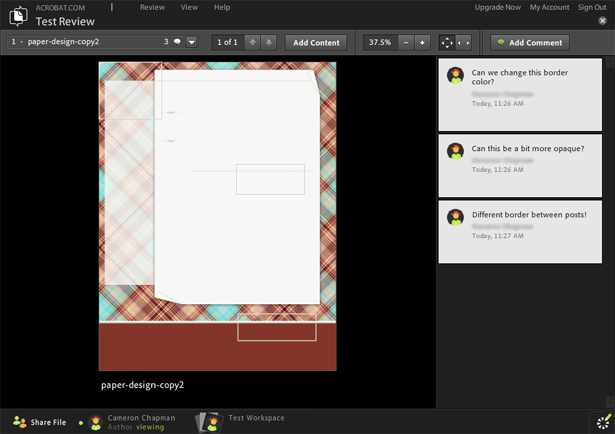Viewport: 615px width, 434px height.
Task: Click the Cameron Chapman author name
Action: [141, 418]
